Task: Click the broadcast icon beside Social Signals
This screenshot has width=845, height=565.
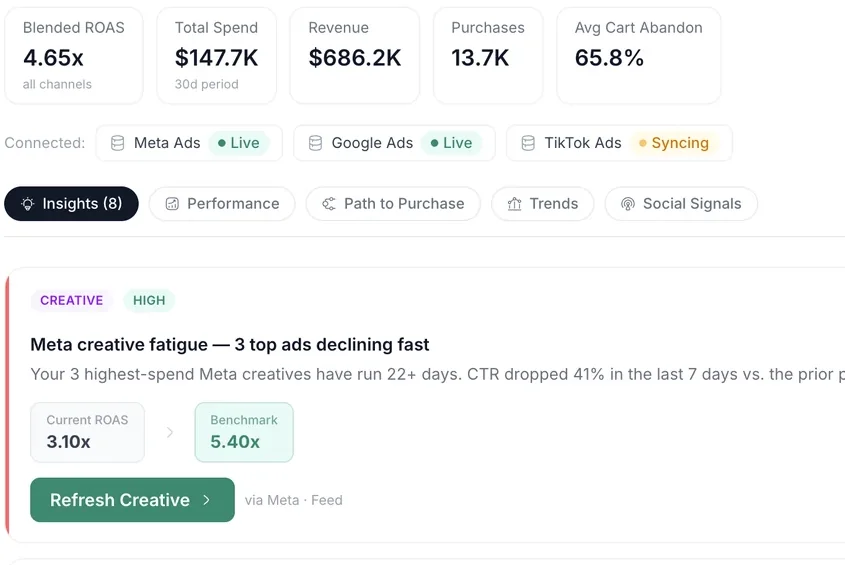Action: (628, 204)
